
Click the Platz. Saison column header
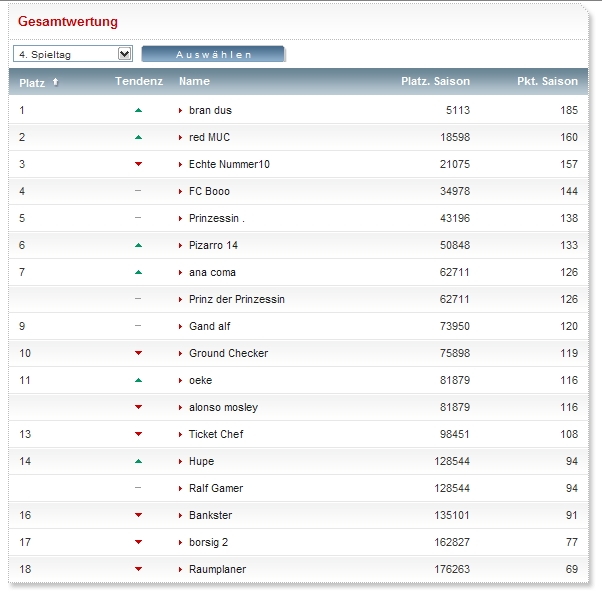click(x=435, y=81)
